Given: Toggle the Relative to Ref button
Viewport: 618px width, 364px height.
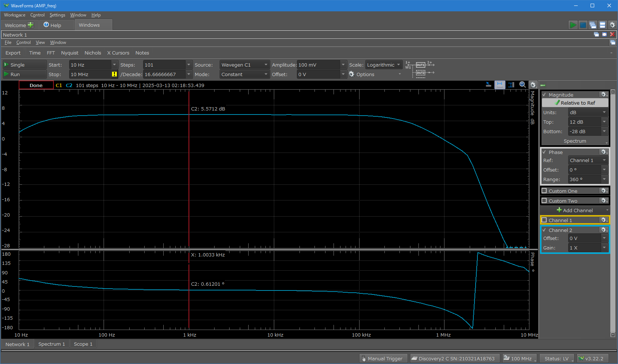Looking at the screenshot, I should tap(575, 103).
